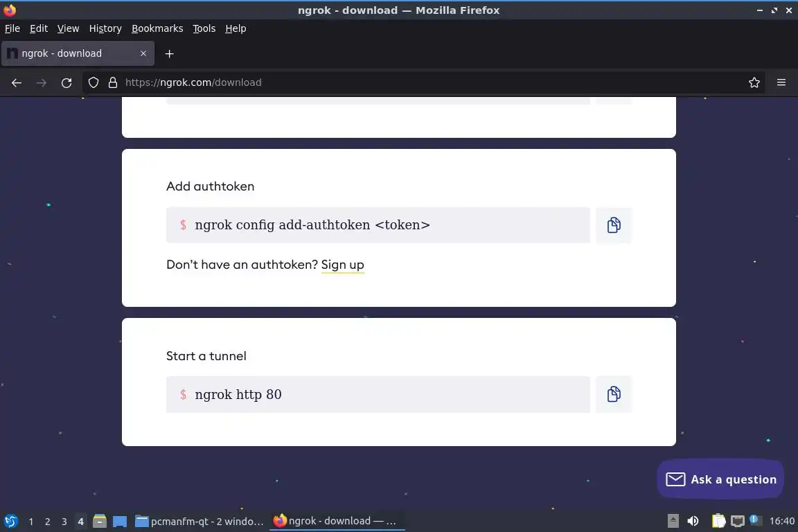This screenshot has width=798, height=532.
Task: Click the 16:40 panel clock
Action: (x=781, y=521)
